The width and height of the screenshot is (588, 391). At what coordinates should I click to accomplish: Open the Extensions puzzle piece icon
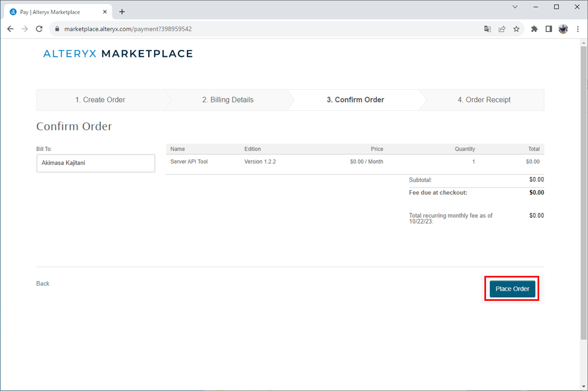click(534, 29)
